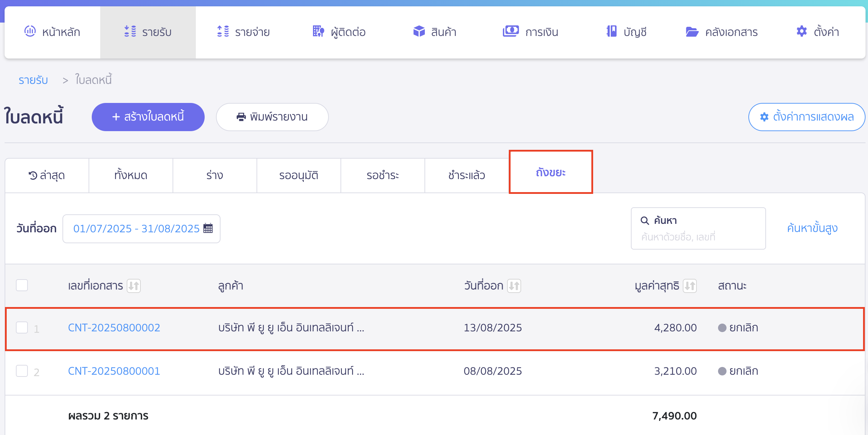Click the รายจ่าย expenses icon
This screenshot has height=435, width=868.
[223, 31]
